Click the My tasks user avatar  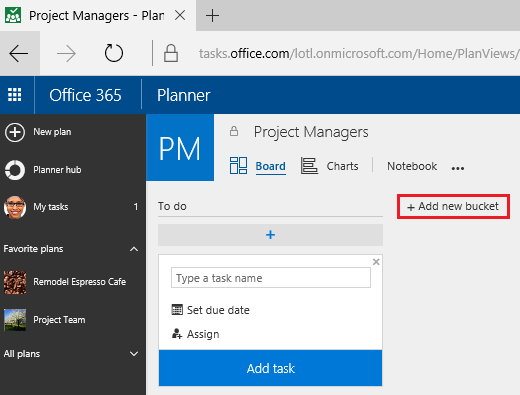(15, 207)
